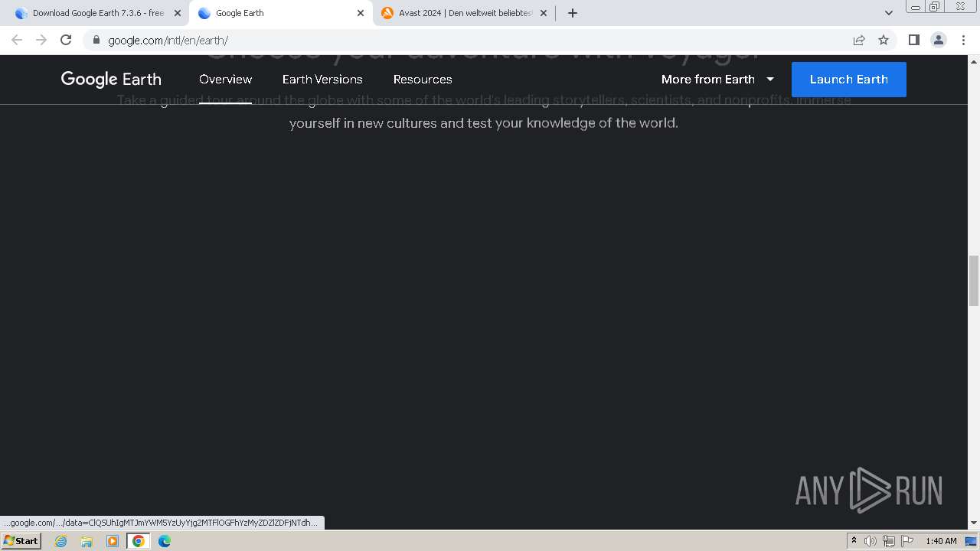Launch Internet Explorer from taskbar
The image size is (980, 551).
[x=60, y=541]
